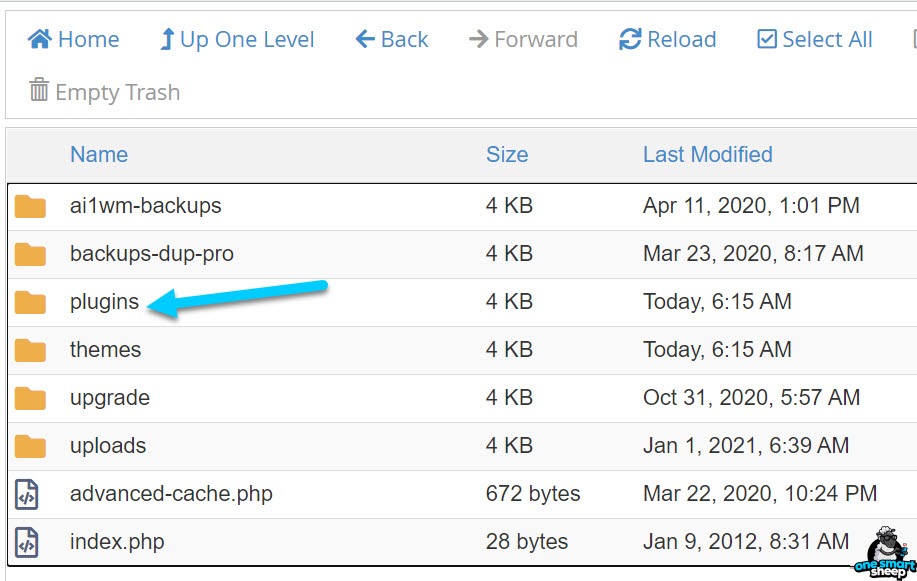The image size is (917, 581).
Task: Click the 28 bytes size cell
Action: coord(527,542)
